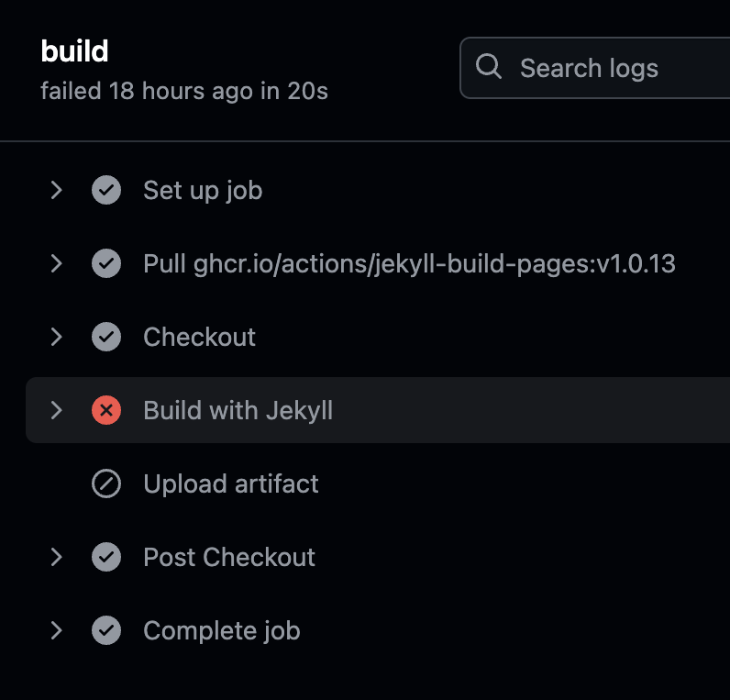Expand the Set up job step chevron
The height and width of the screenshot is (700, 730).
click(57, 190)
